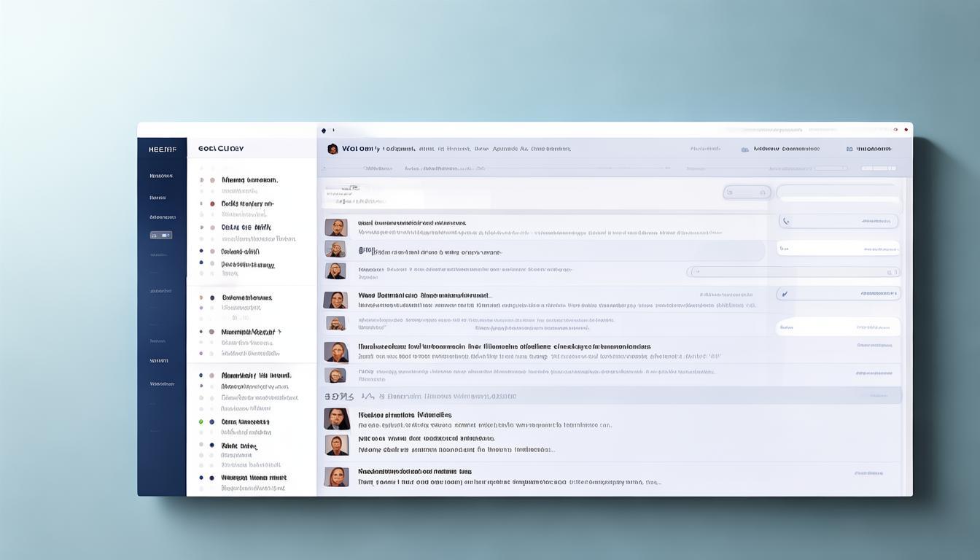
Task: Toggle the green status dot in the left list
Action: click(201, 421)
